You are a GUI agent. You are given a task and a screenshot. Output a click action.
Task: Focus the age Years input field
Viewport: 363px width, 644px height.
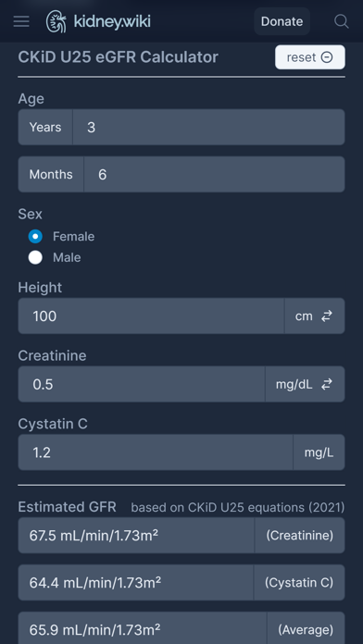209,127
